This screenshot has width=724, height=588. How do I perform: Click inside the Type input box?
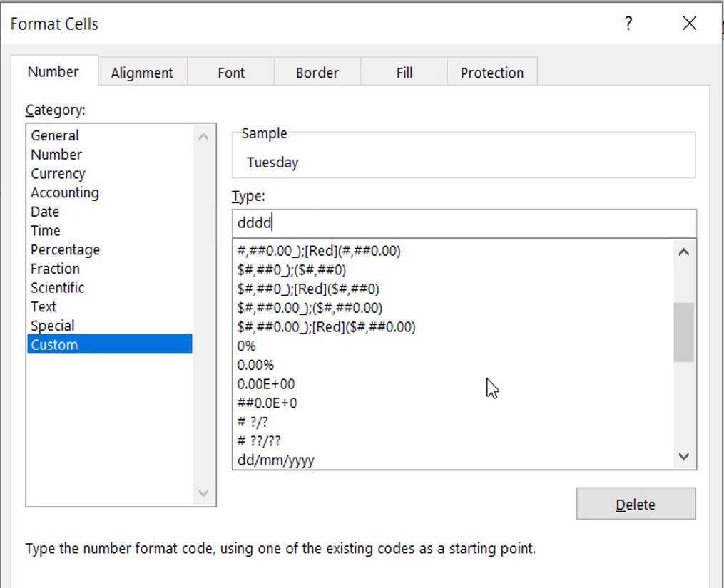click(x=464, y=222)
